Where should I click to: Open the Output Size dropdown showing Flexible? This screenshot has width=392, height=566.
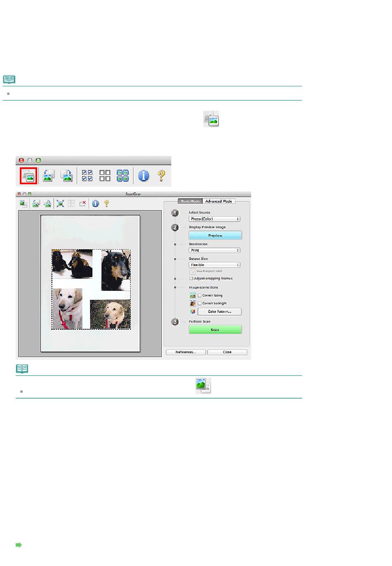[x=215, y=265]
